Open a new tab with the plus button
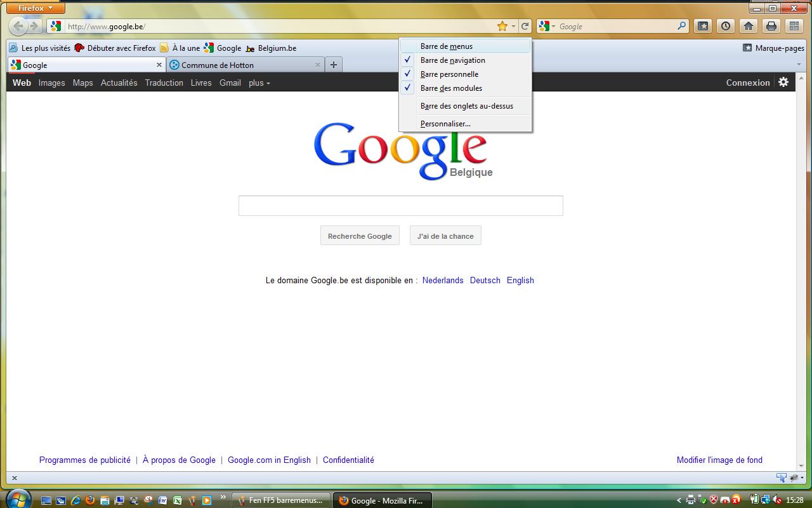 334,65
